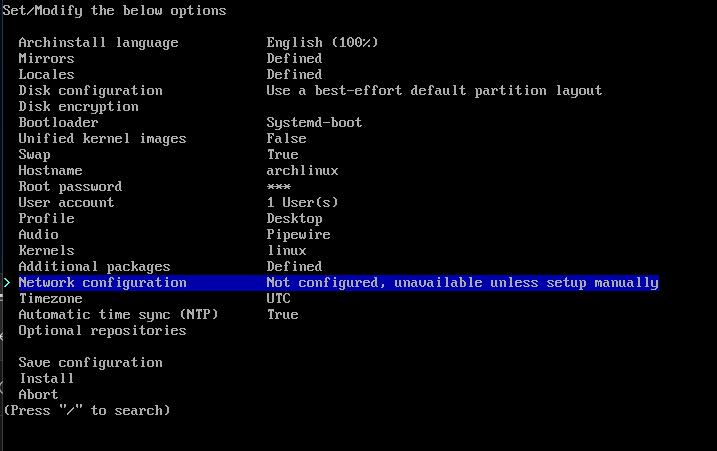The width and height of the screenshot is (717, 451).
Task: Select Root password entry
Action: point(70,187)
